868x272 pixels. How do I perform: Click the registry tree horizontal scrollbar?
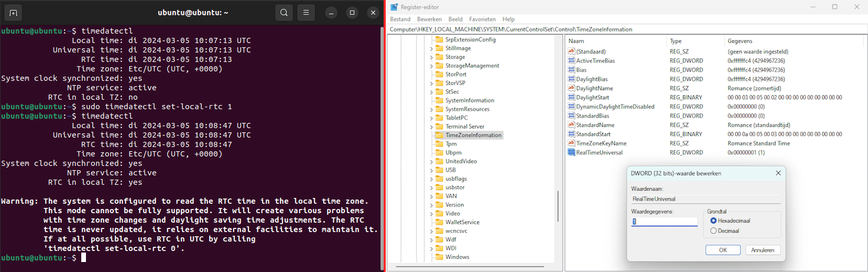pos(470,267)
